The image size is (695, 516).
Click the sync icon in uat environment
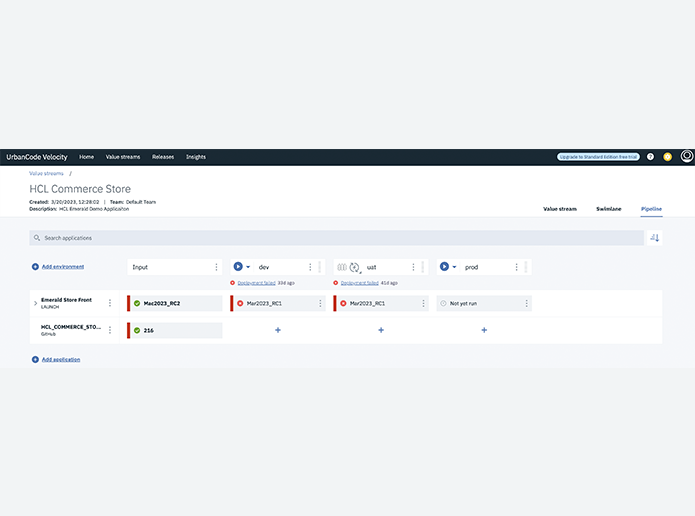(x=355, y=267)
